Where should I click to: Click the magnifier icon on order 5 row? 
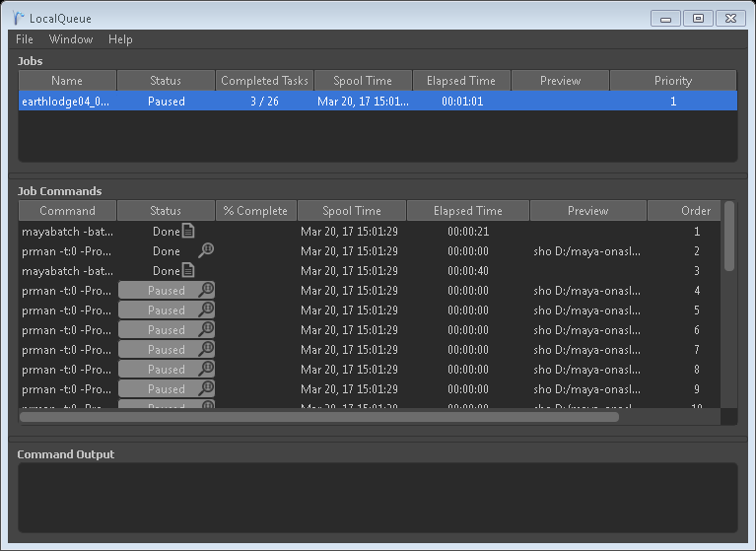coord(206,310)
